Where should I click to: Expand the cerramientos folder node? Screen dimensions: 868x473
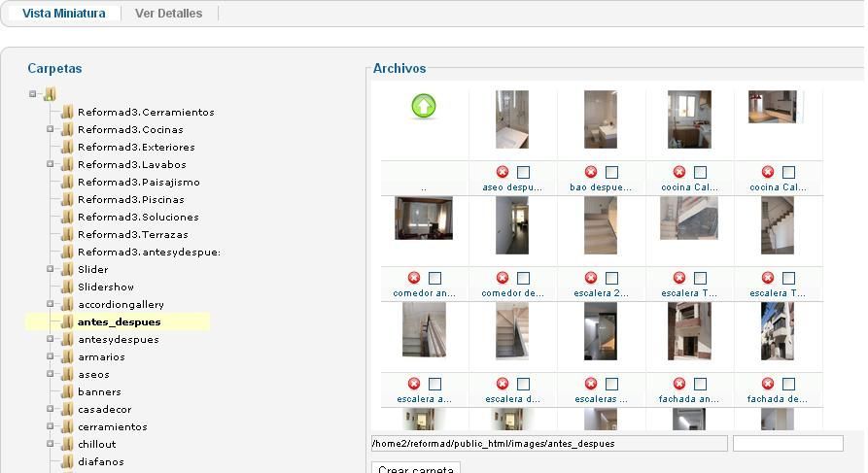coord(51,426)
